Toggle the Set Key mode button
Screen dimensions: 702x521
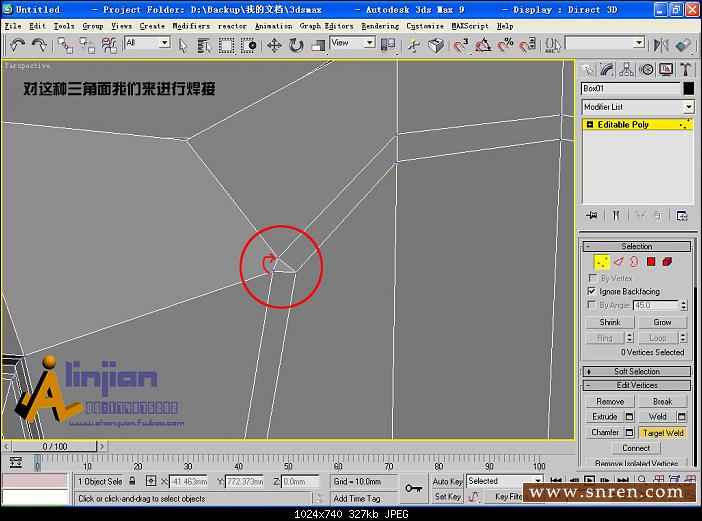point(447,496)
